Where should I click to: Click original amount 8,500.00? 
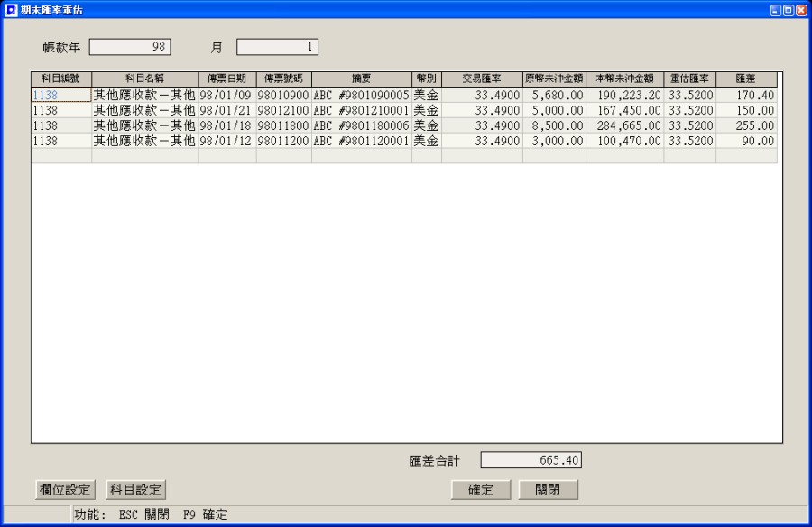click(x=554, y=125)
